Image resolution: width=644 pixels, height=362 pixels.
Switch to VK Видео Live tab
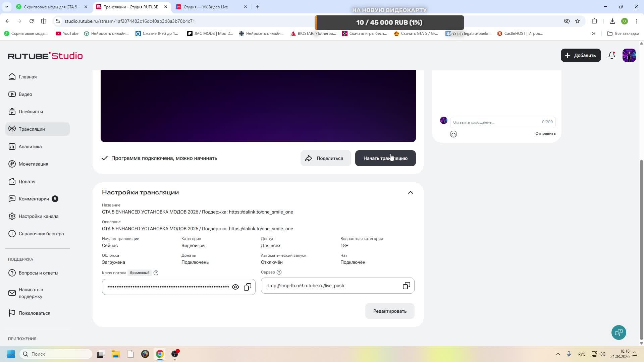tap(206, 7)
